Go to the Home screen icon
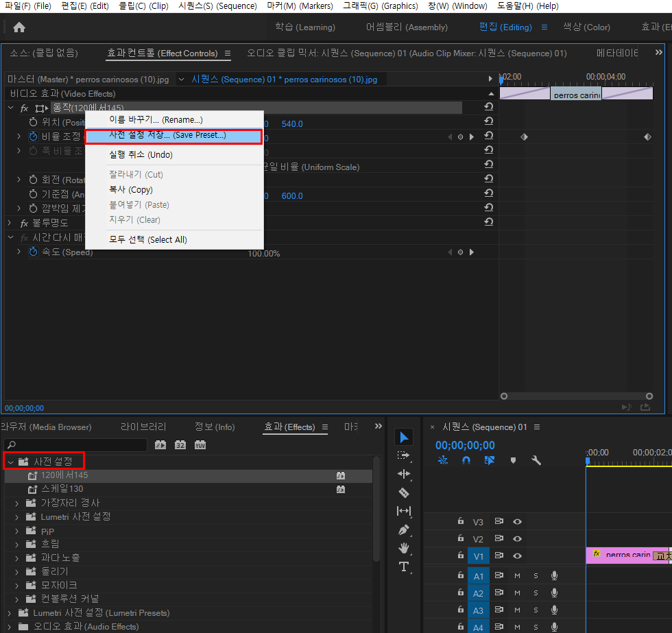The height and width of the screenshot is (633, 672). click(19, 28)
